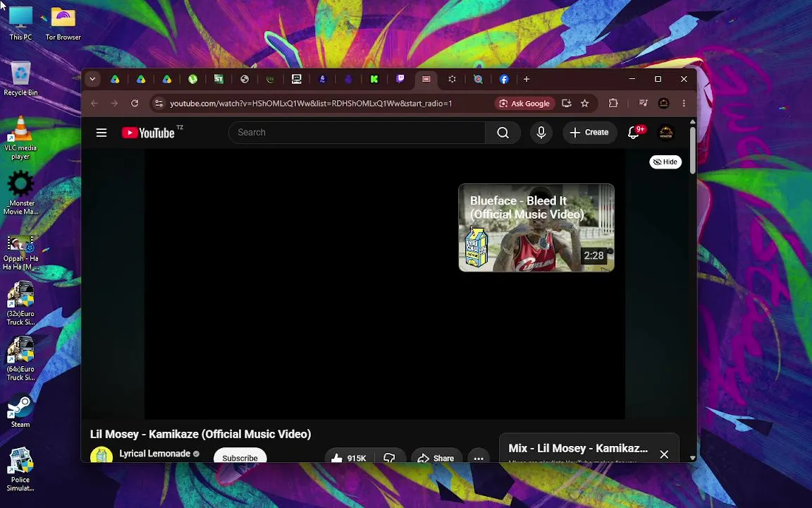Open Blueface - Bleed It video thumbnail

[536, 228]
